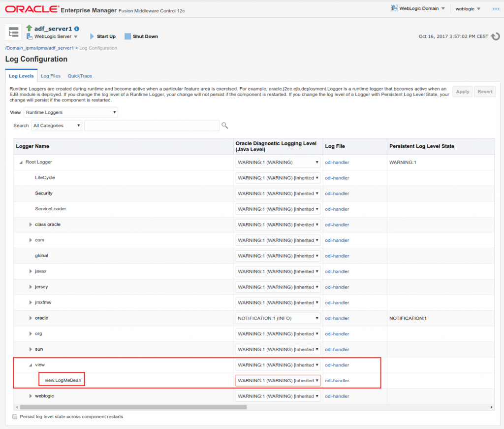Open the QuickTrace tab

79,76
